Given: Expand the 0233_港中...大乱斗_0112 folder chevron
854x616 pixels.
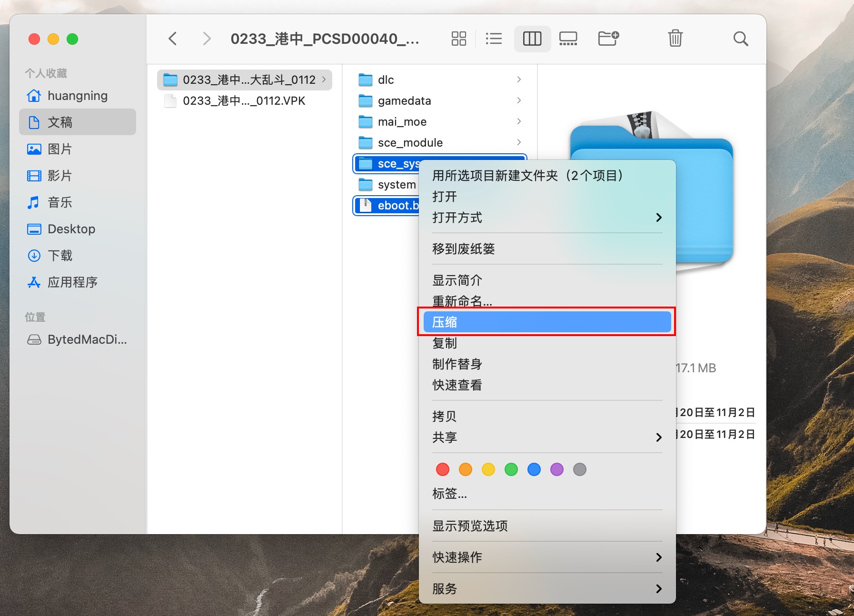Looking at the screenshot, I should [324, 79].
